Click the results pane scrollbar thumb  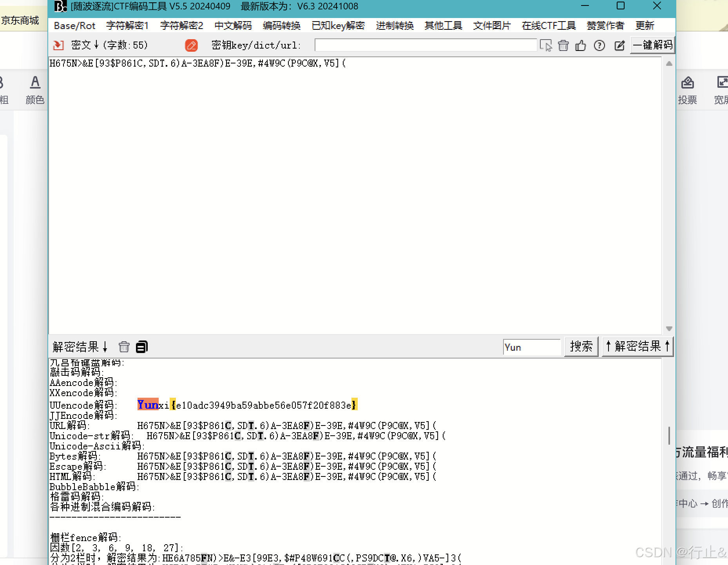click(x=669, y=435)
